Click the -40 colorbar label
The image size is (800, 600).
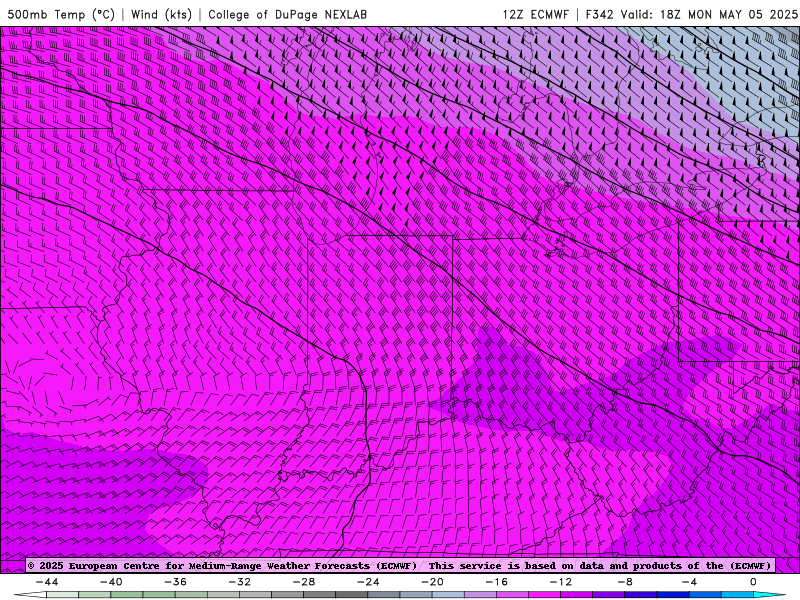coord(111,582)
